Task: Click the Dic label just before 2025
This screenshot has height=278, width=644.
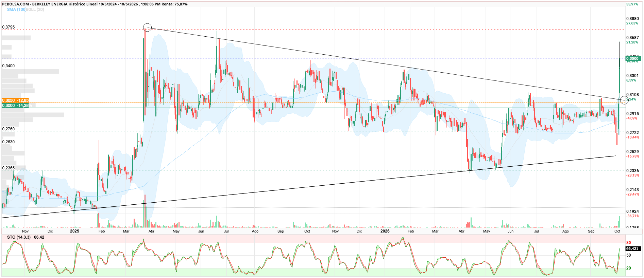Action: point(50,231)
